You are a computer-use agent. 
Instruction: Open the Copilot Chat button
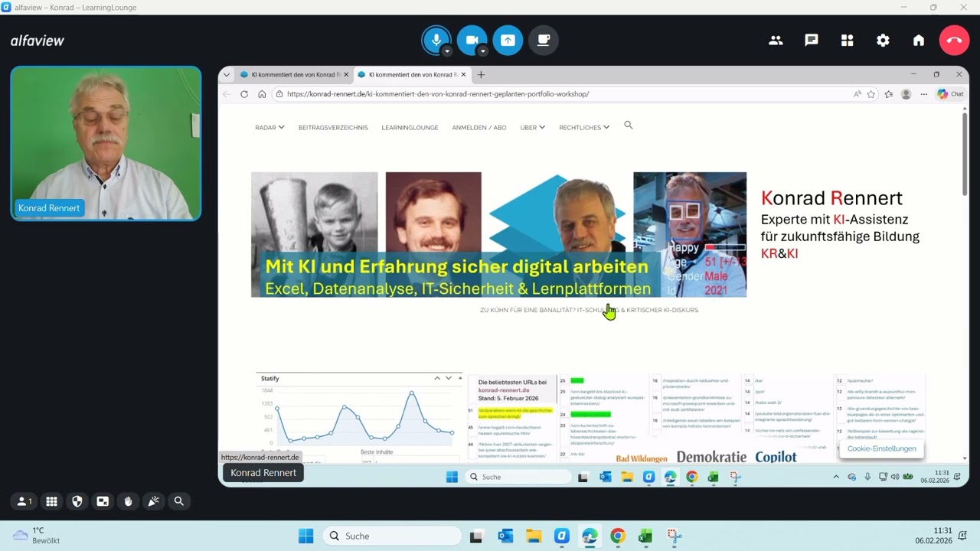(x=950, y=94)
